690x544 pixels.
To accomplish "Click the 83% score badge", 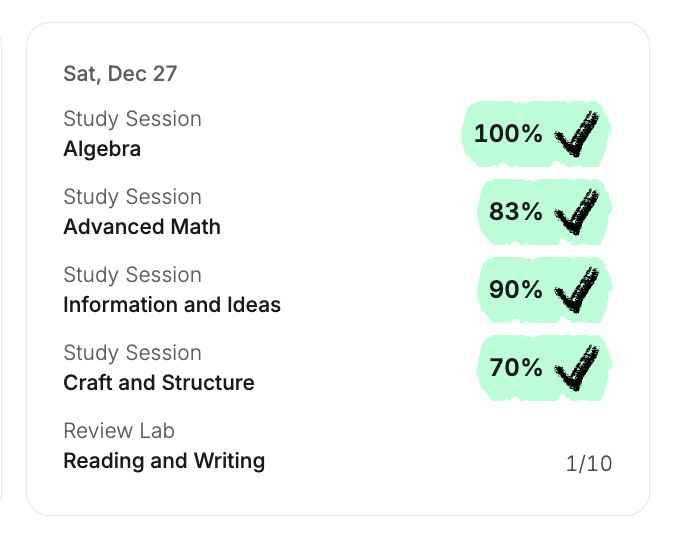I will (516, 211).
